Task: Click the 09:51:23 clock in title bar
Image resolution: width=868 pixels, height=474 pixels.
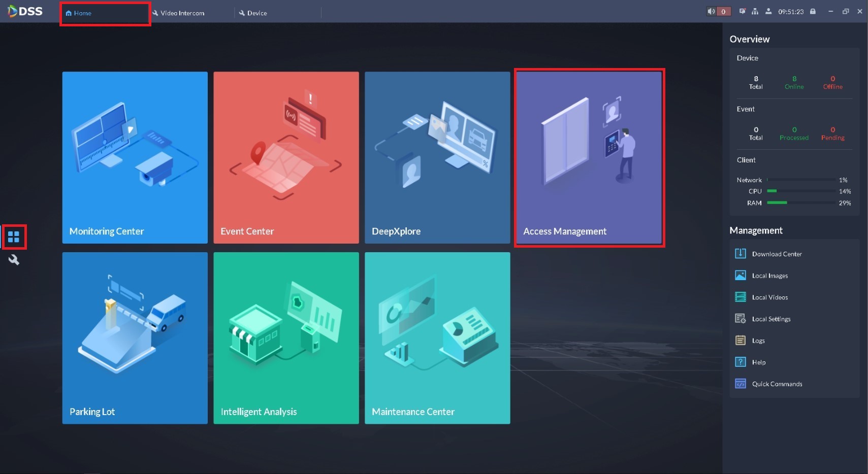Action: point(791,12)
